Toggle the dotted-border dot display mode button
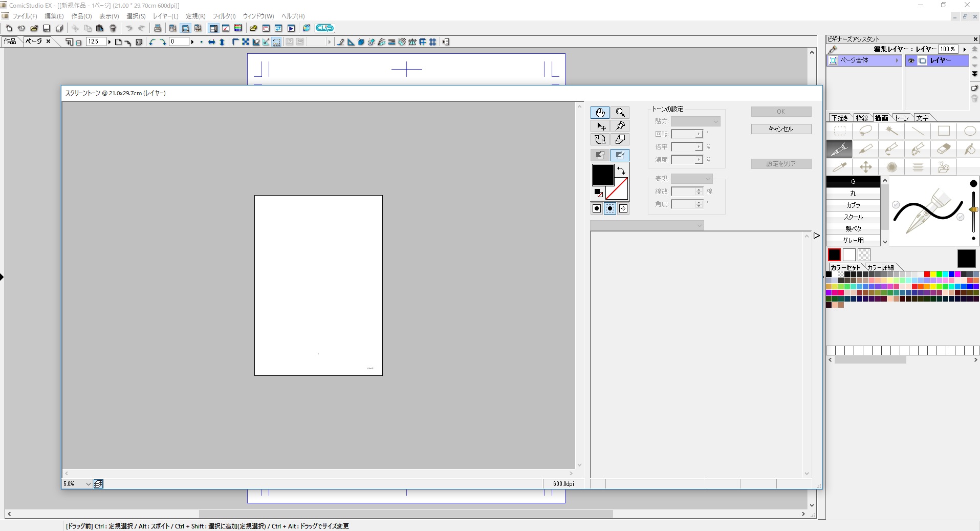Viewport: 980px width, 531px height. click(610, 208)
